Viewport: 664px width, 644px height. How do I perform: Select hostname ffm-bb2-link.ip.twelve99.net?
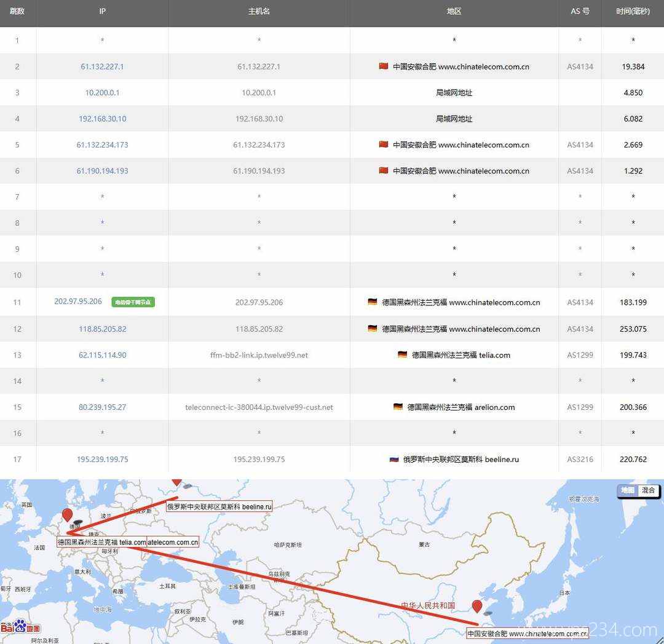(259, 355)
